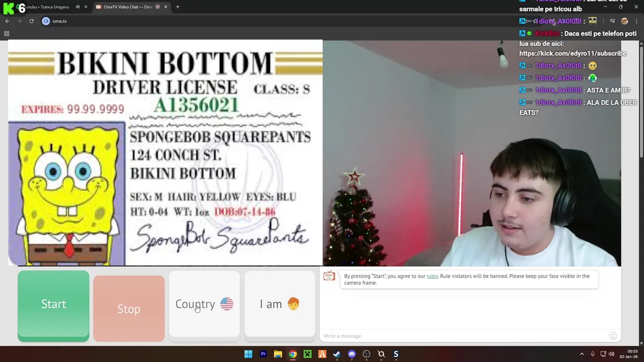Viewport: 644px width, 362px height.
Task: Click the SpongeBob driver license video feed
Action: pyautogui.click(x=165, y=152)
